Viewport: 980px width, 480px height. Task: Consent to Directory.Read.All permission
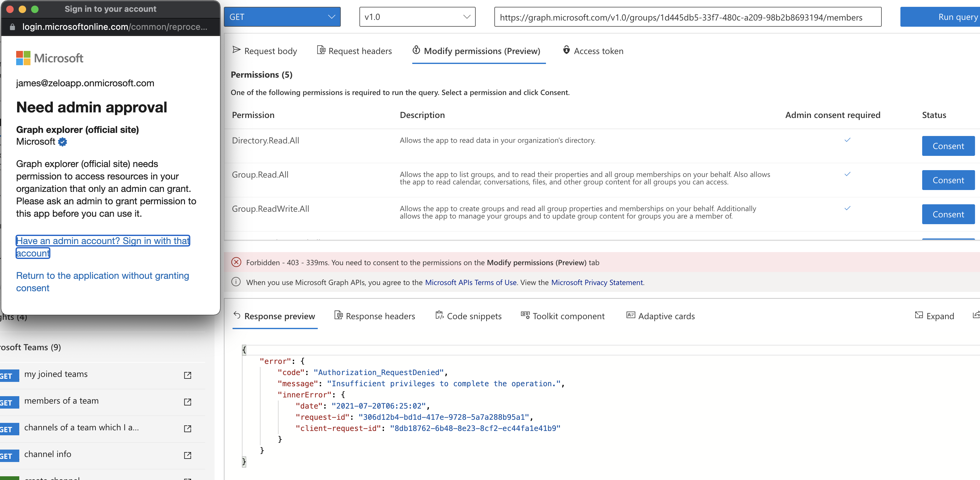pyautogui.click(x=948, y=146)
